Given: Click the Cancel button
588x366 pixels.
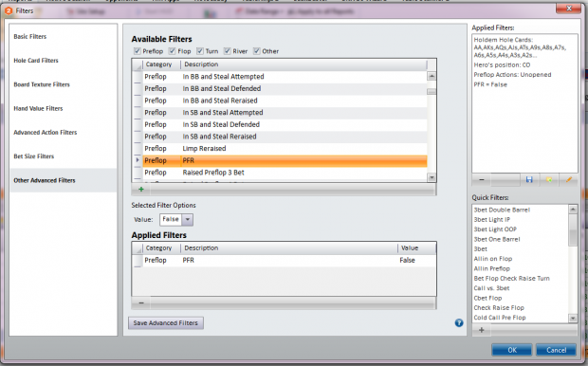Looking at the screenshot, I should click(x=556, y=350).
